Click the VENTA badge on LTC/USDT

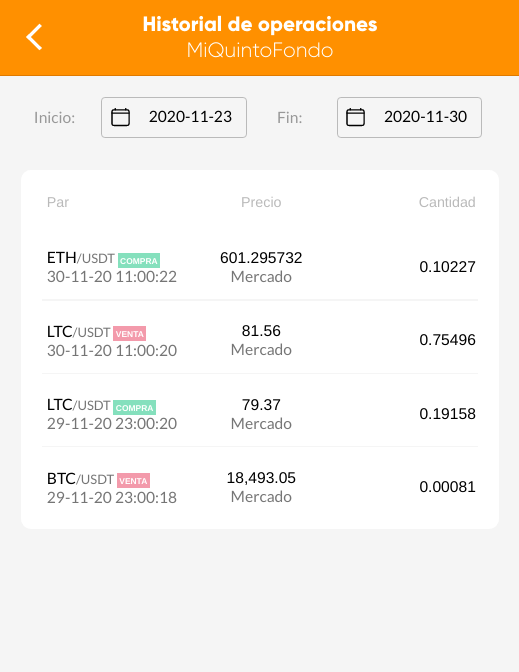click(129, 334)
